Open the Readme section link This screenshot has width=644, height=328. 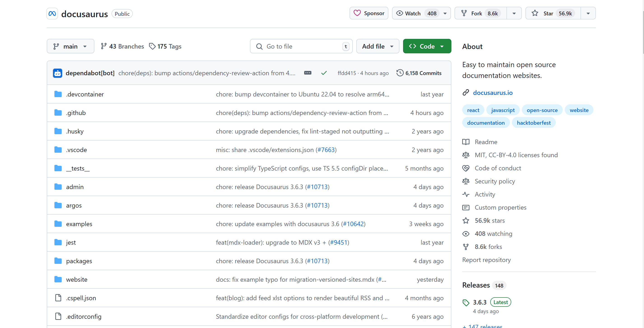point(486,142)
